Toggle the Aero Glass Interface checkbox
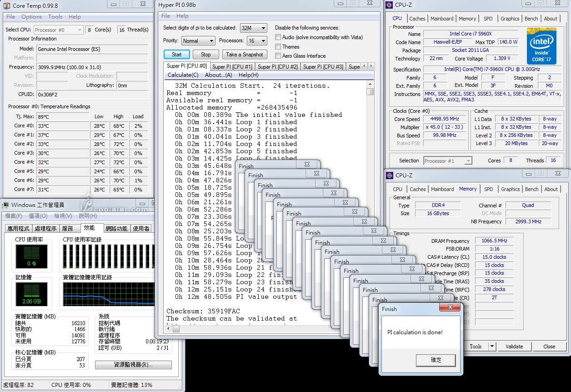Screen dimensions: 571x392 278,56
